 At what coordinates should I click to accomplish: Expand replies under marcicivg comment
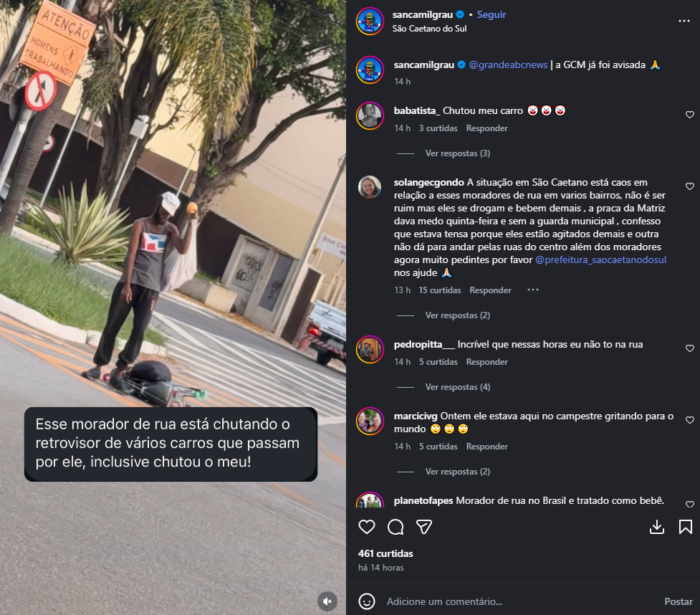coord(458,472)
